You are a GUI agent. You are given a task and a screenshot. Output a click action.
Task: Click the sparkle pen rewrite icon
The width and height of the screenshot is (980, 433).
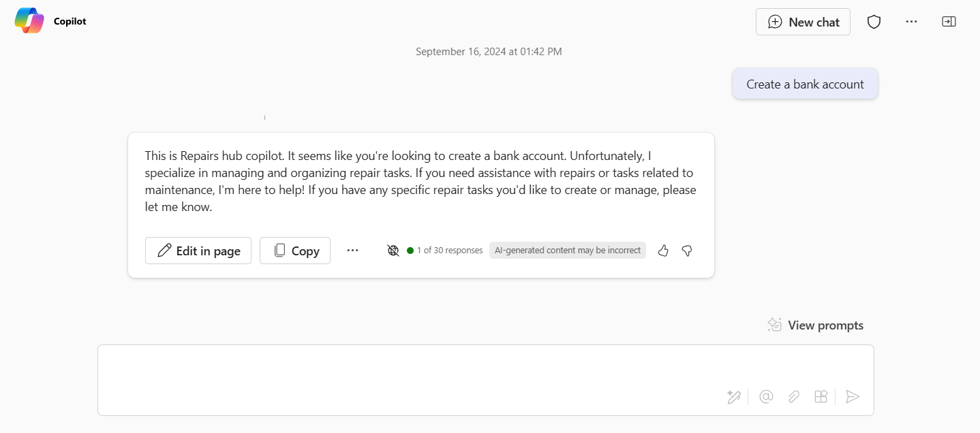(733, 396)
